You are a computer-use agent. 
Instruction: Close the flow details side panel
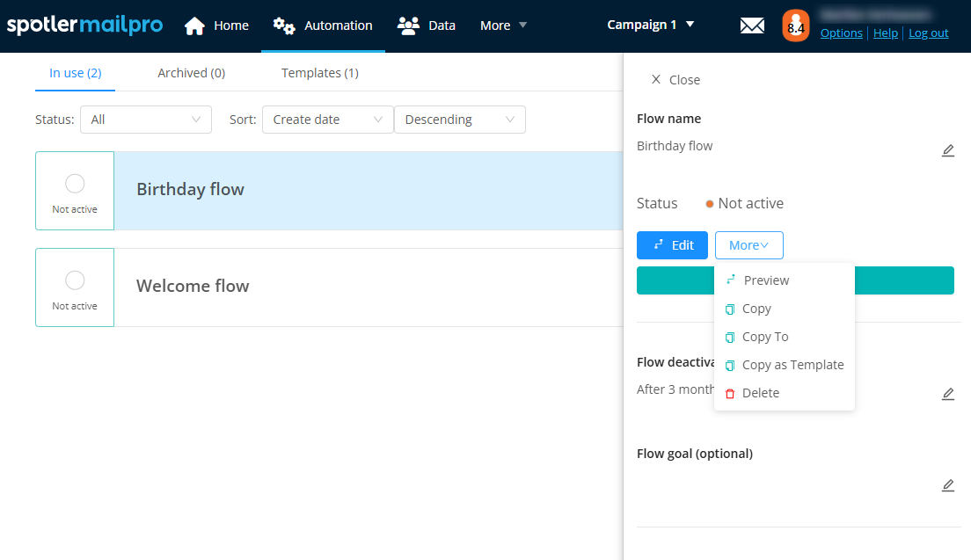click(x=675, y=80)
